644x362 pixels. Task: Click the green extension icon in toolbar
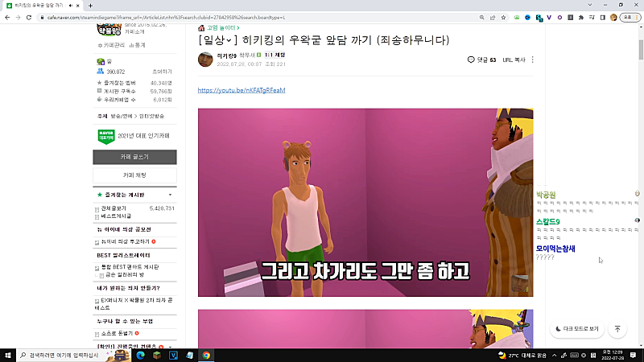[x=517, y=18]
